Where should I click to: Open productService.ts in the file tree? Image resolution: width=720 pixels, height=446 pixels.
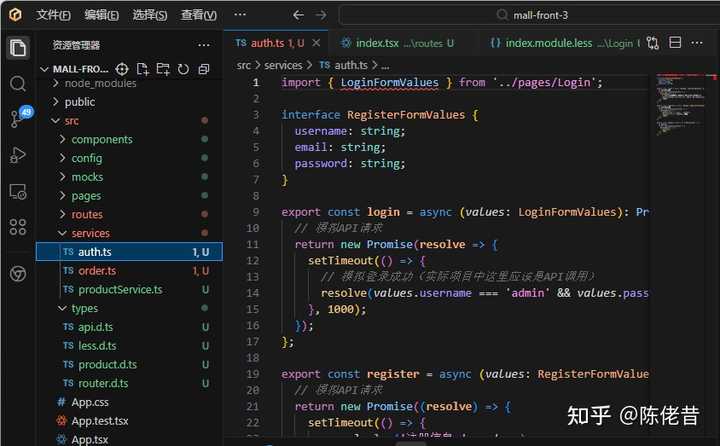(x=120, y=289)
